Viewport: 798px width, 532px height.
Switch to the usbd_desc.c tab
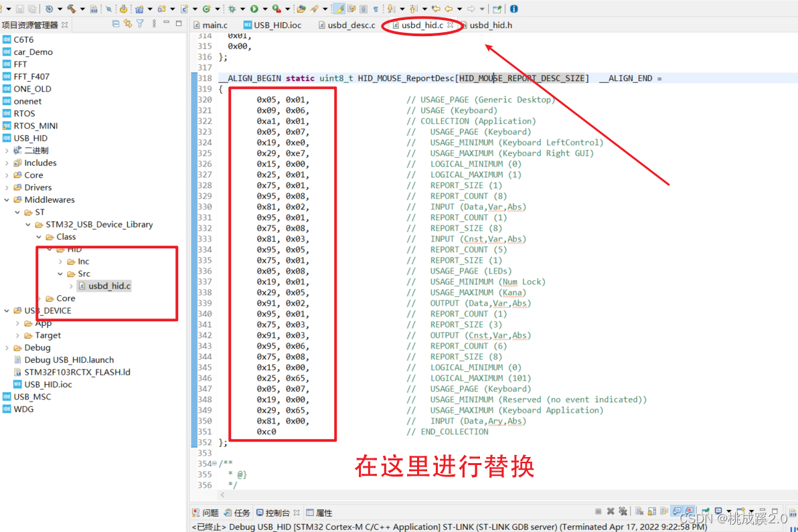tap(347, 25)
